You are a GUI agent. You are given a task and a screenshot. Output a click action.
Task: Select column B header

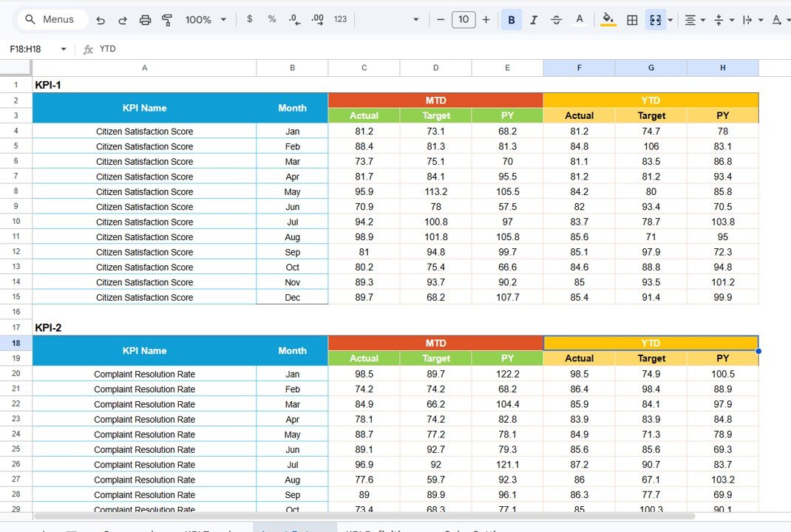tap(292, 68)
